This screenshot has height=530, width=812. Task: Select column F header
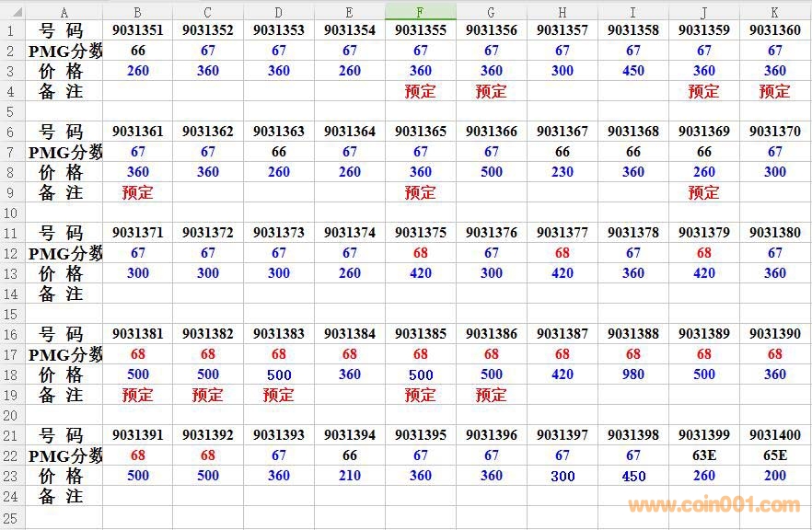click(x=421, y=12)
